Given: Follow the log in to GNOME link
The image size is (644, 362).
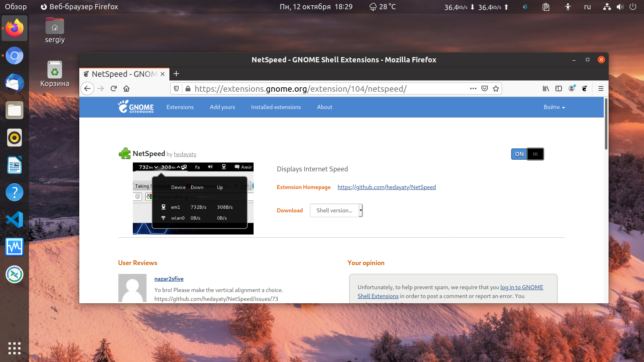Looking at the screenshot, I should pyautogui.click(x=522, y=287).
